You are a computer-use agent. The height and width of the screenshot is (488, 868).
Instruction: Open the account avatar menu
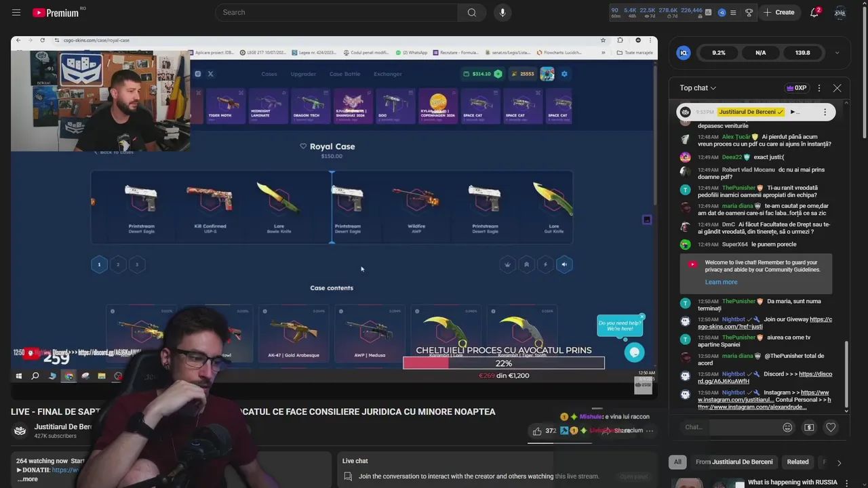tap(840, 12)
